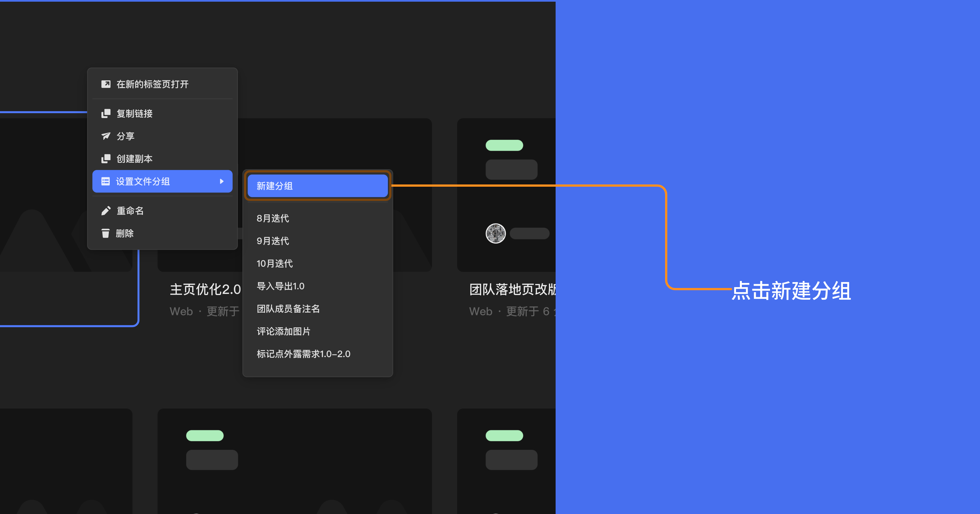Click the 创建副本 duplicate icon
The image size is (980, 514).
pos(106,158)
